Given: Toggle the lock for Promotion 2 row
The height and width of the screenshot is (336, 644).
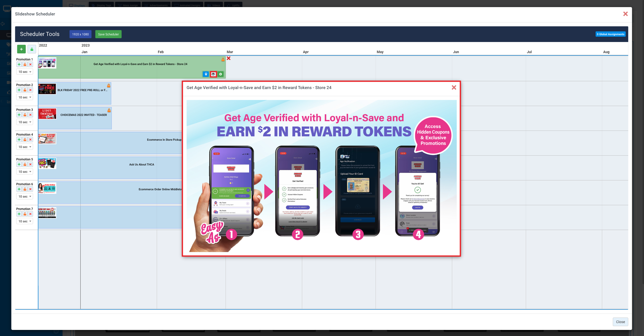Looking at the screenshot, I should tap(25, 90).
